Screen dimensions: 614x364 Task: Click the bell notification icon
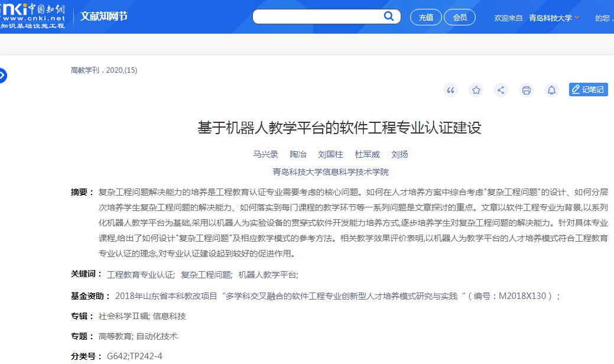551,90
